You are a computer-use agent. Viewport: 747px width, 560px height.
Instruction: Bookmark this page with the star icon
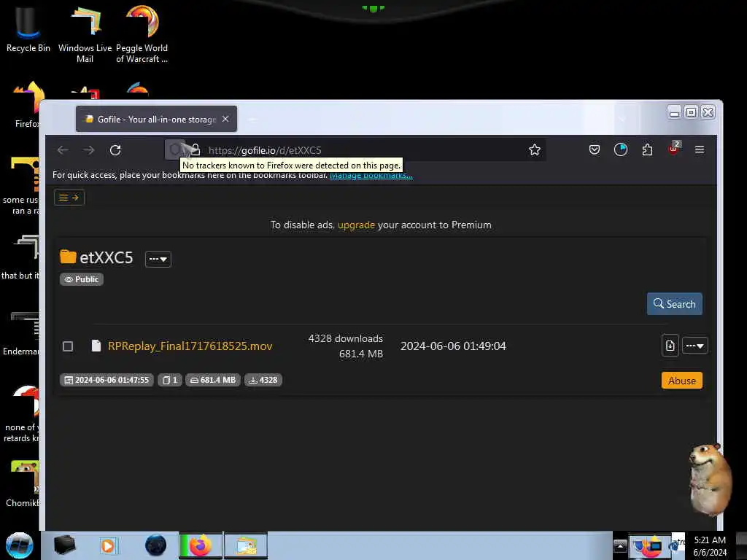pos(535,150)
